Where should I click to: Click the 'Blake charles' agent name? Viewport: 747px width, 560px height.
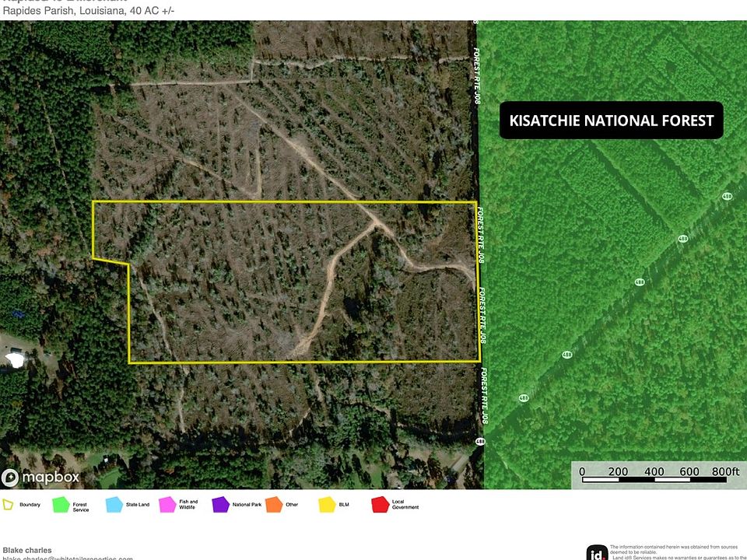pos(27,550)
